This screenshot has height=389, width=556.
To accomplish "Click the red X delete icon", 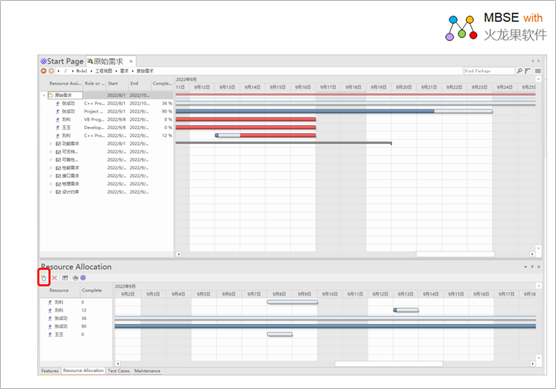I will (x=55, y=278).
